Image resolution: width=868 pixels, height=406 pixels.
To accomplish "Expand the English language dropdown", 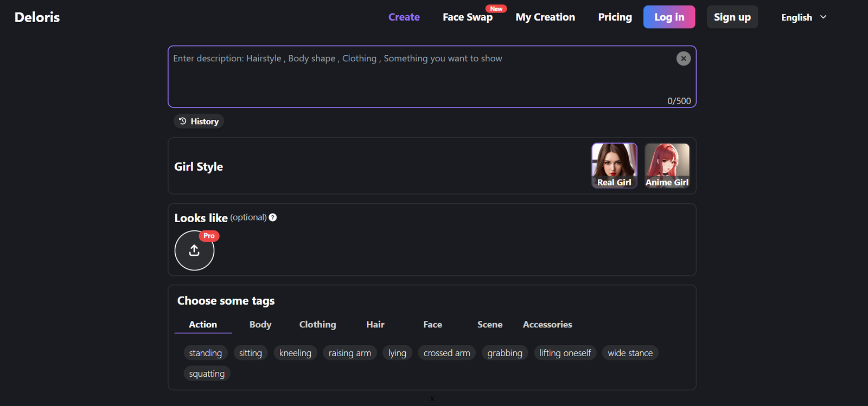I will coord(804,17).
